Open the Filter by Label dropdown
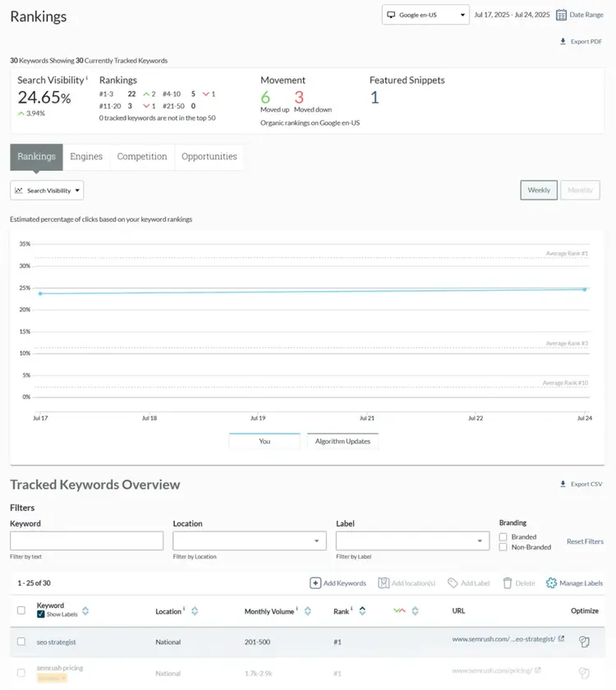This screenshot has width=616, height=690. click(412, 540)
